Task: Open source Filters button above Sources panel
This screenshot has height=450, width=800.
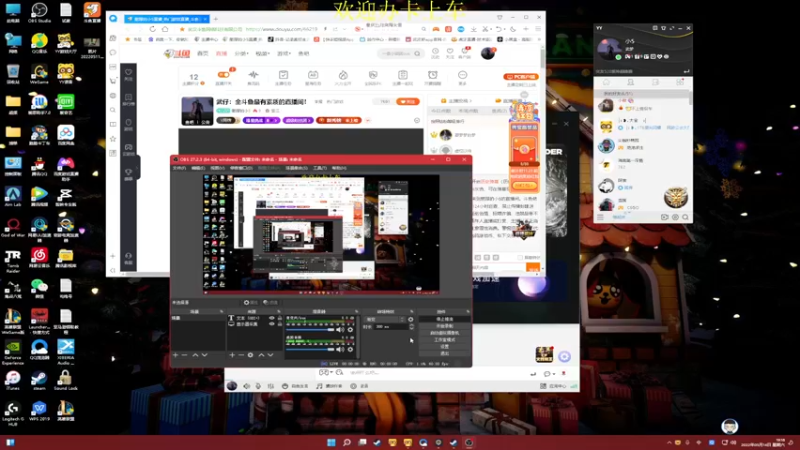Action: click(270, 303)
